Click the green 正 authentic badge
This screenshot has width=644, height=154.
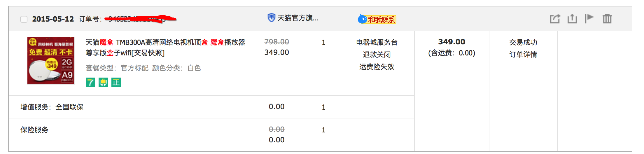tap(116, 82)
